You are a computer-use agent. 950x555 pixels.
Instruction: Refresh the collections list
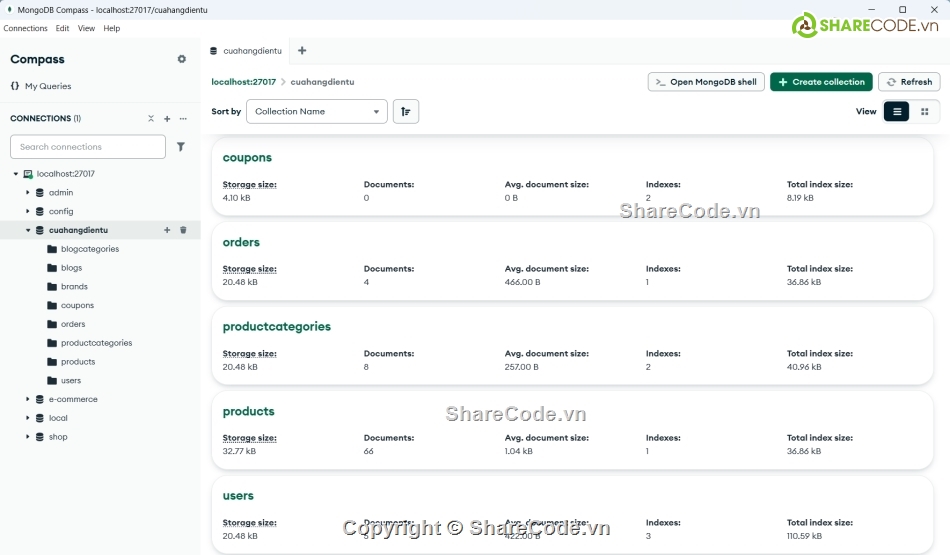pyautogui.click(x=909, y=82)
